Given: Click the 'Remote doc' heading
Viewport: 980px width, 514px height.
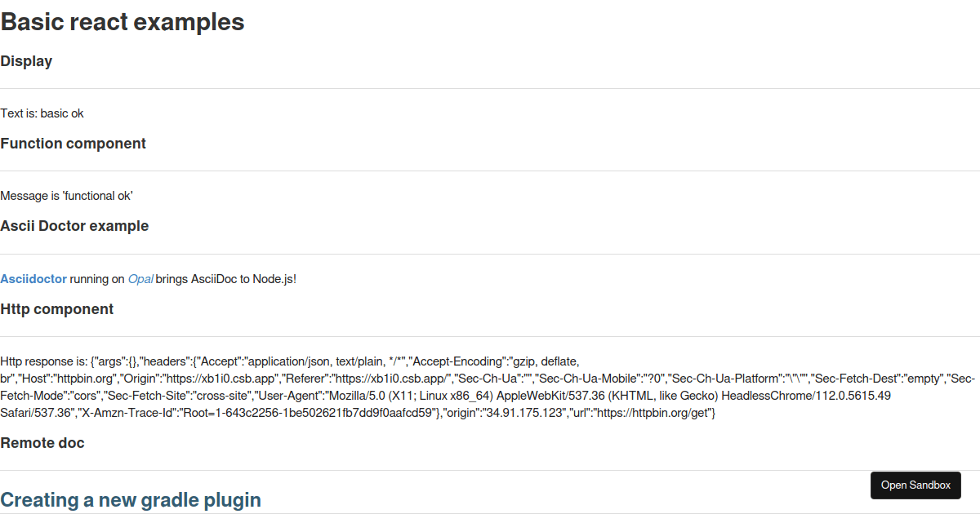Looking at the screenshot, I should (x=42, y=443).
